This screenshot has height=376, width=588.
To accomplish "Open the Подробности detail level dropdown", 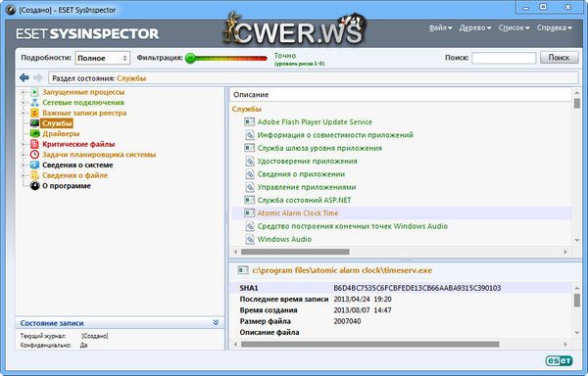I will point(102,58).
